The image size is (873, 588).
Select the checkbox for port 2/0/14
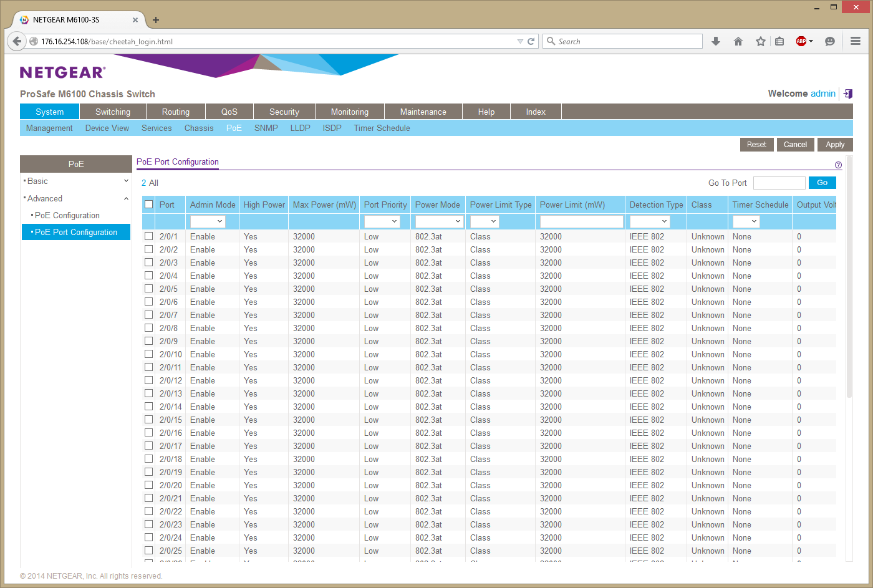(x=148, y=407)
